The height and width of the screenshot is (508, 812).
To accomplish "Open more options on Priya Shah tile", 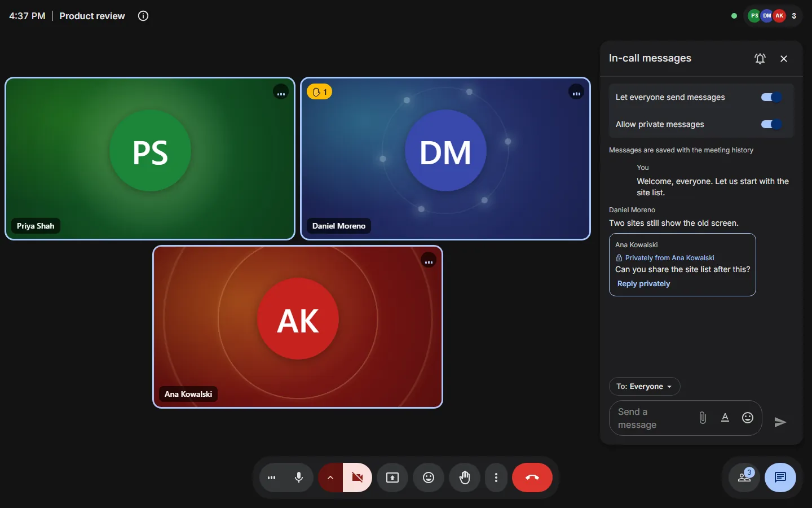I will point(281,92).
